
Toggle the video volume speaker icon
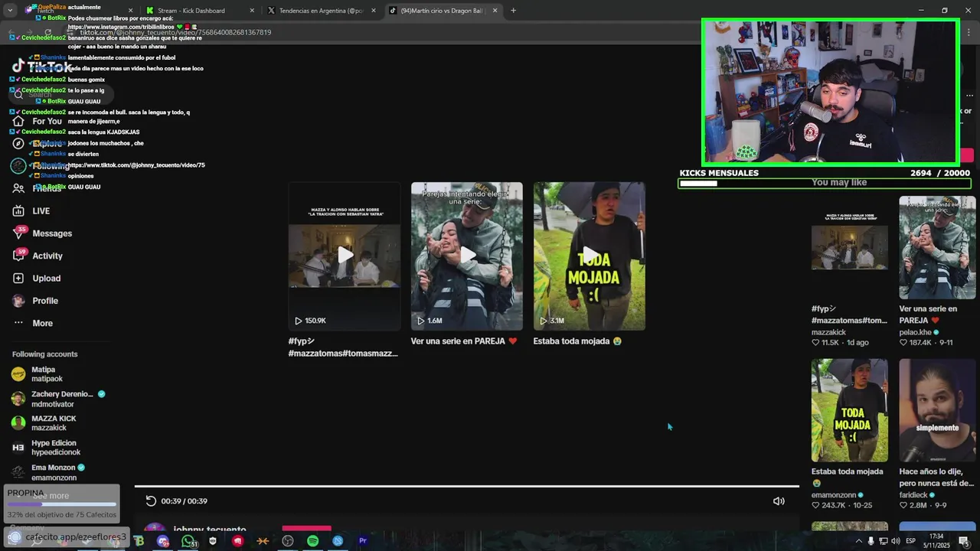coord(779,501)
